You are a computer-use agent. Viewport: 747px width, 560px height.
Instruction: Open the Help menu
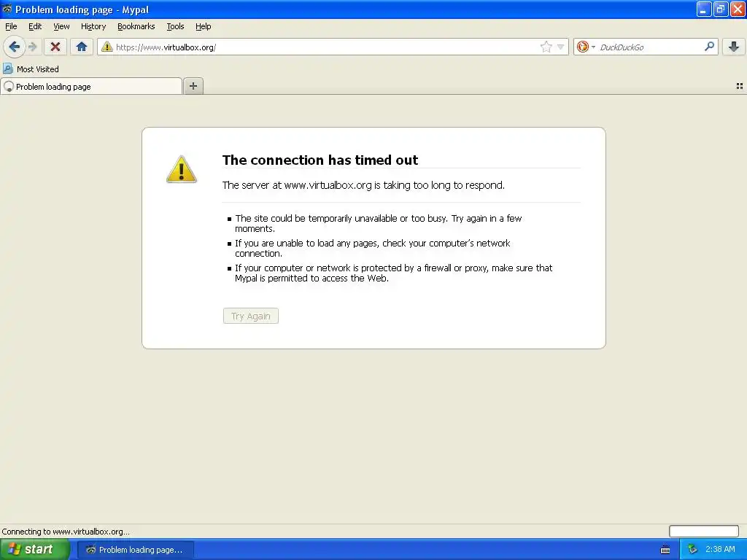click(x=204, y=26)
